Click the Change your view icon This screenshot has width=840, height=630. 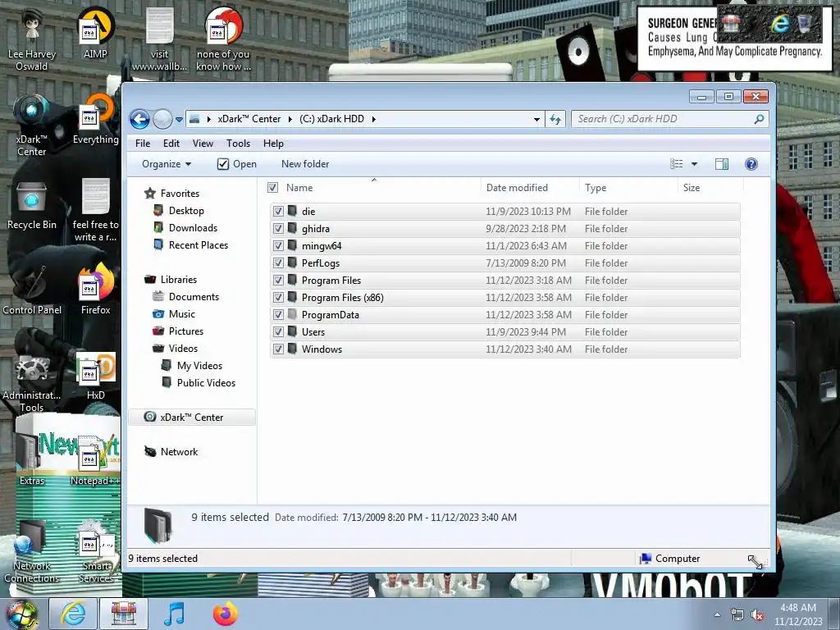tap(677, 164)
